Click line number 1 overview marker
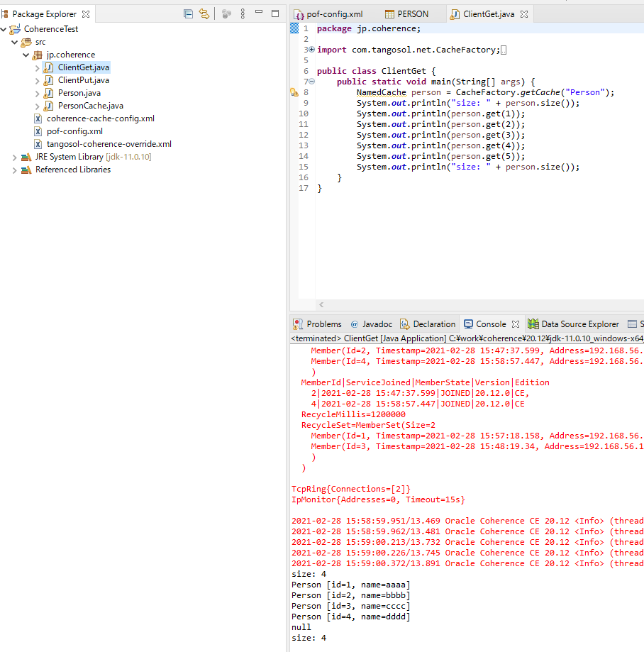This screenshot has width=644, height=652. coord(294,28)
